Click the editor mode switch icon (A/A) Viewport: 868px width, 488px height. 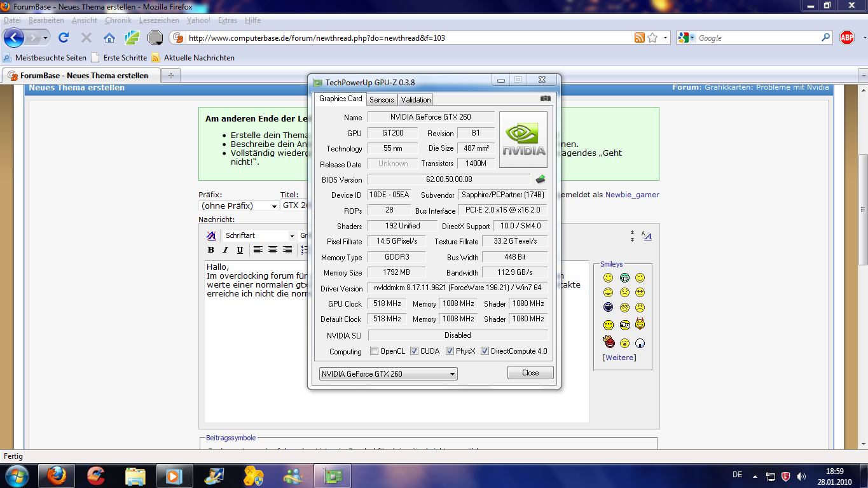(647, 236)
